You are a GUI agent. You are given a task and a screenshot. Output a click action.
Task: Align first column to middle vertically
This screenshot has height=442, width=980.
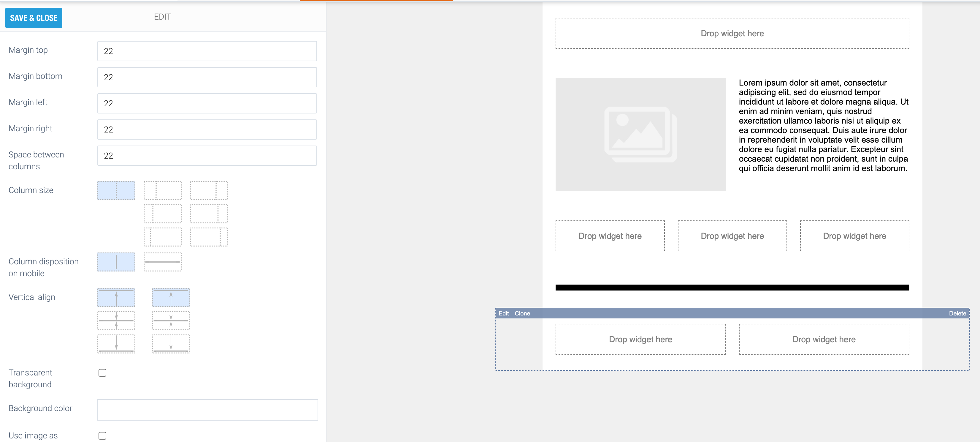pyautogui.click(x=116, y=321)
